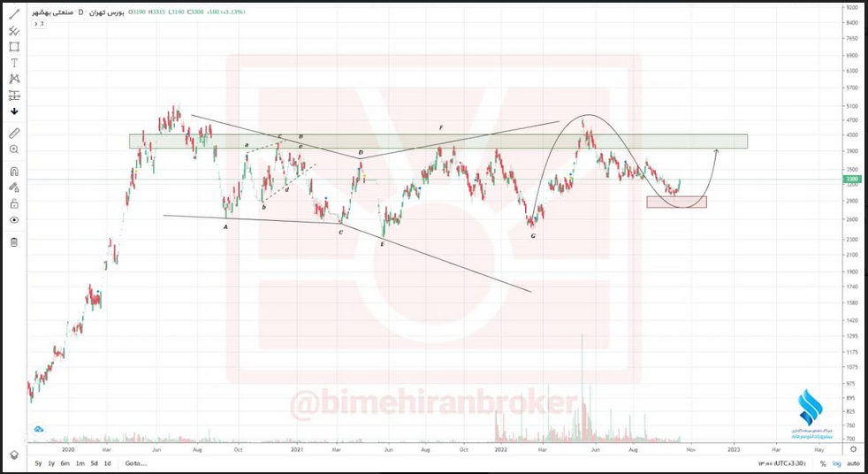Toggle magnet mode for drawings

click(x=14, y=172)
